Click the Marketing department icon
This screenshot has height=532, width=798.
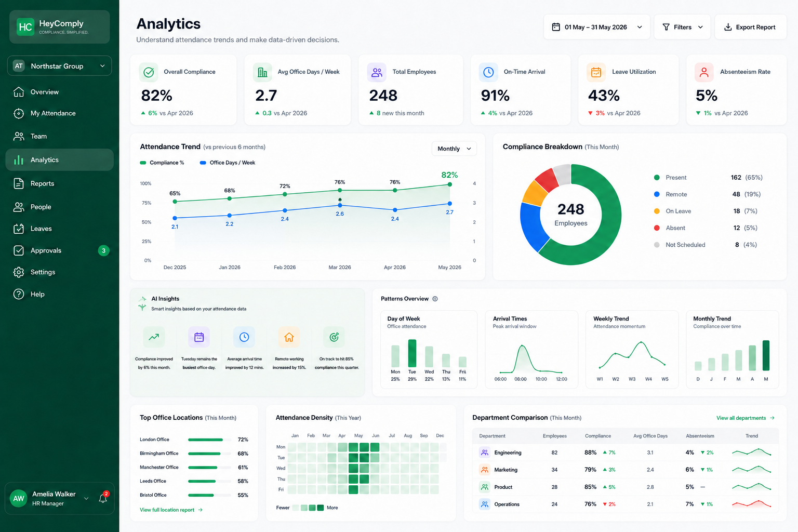coord(484,470)
